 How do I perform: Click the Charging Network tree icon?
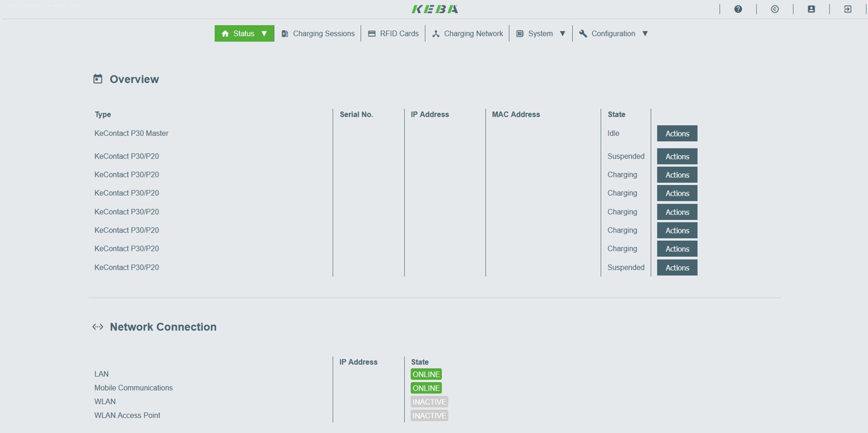point(436,34)
